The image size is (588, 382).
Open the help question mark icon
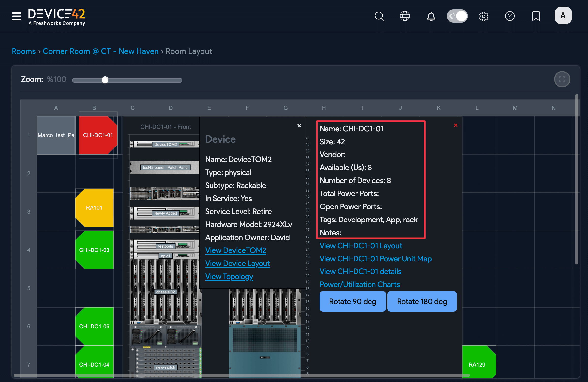(x=510, y=16)
